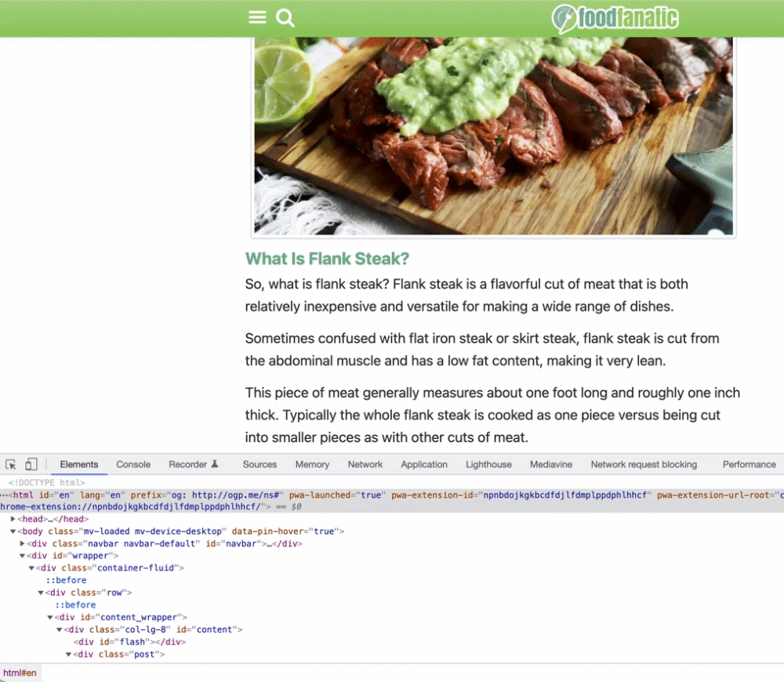The height and width of the screenshot is (682, 784).
Task: Collapse the body element node
Action: pos(13,531)
